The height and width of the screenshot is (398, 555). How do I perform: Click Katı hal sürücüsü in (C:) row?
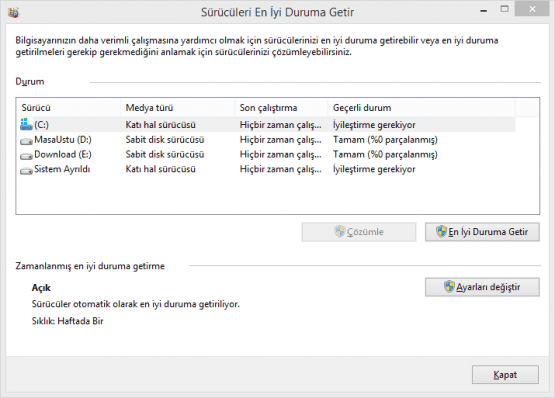tap(160, 125)
